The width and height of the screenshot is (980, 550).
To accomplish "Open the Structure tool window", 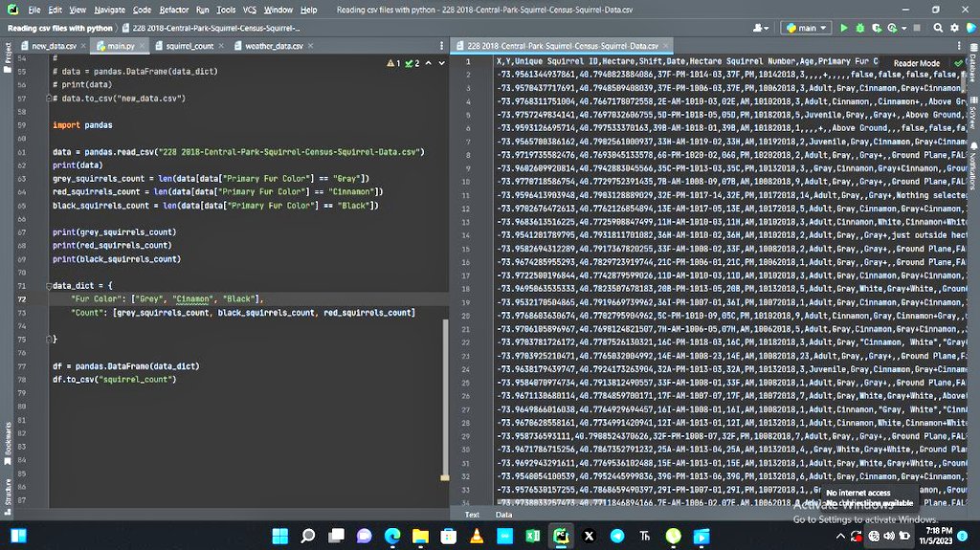I will click(x=8, y=496).
